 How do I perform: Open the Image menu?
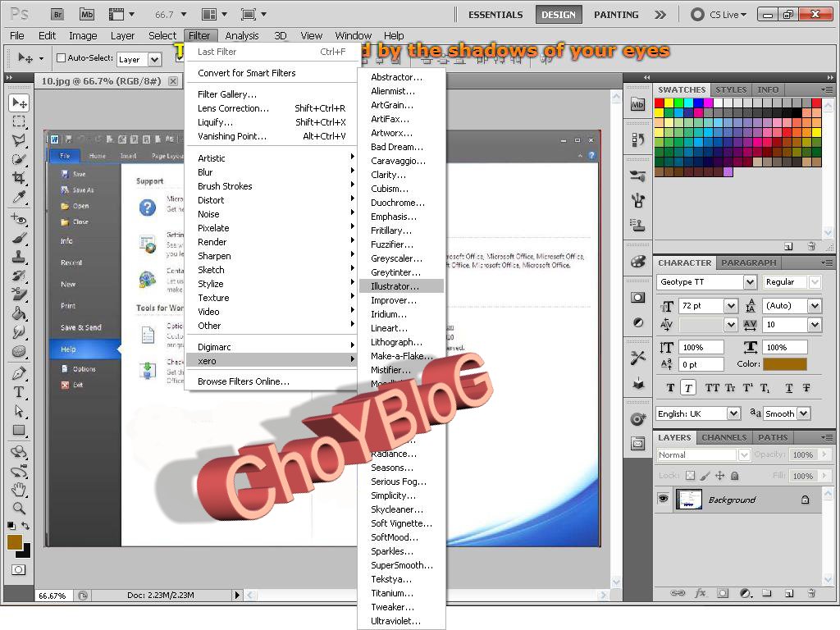point(83,36)
